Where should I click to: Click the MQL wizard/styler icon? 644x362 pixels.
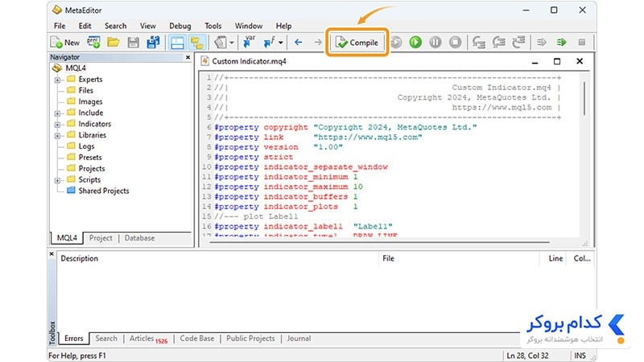[221, 42]
